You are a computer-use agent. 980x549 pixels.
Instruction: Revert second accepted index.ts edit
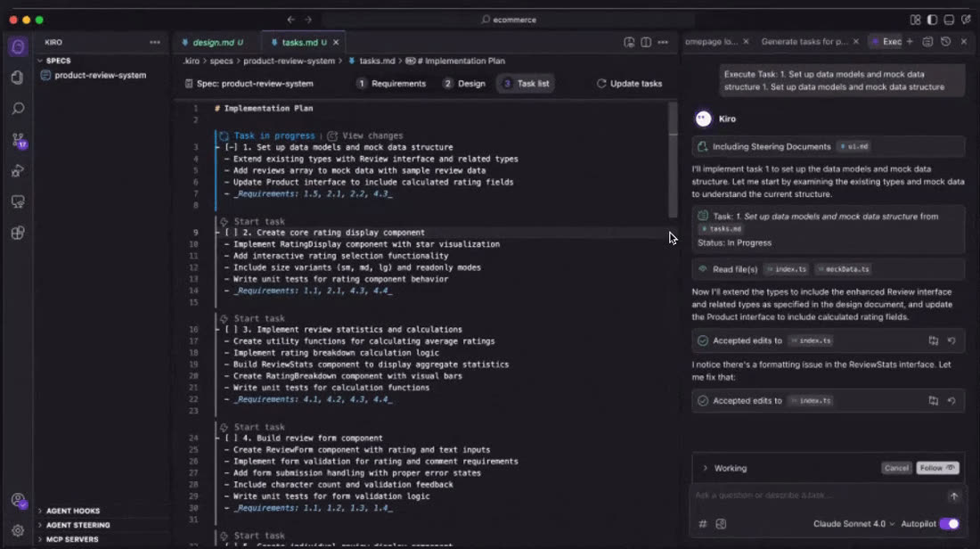tap(951, 401)
